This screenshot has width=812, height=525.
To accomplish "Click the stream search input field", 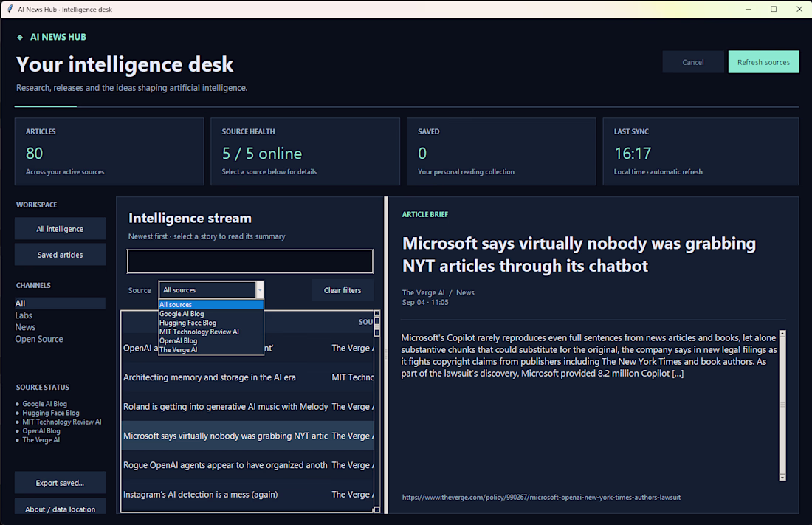I will 250,261.
